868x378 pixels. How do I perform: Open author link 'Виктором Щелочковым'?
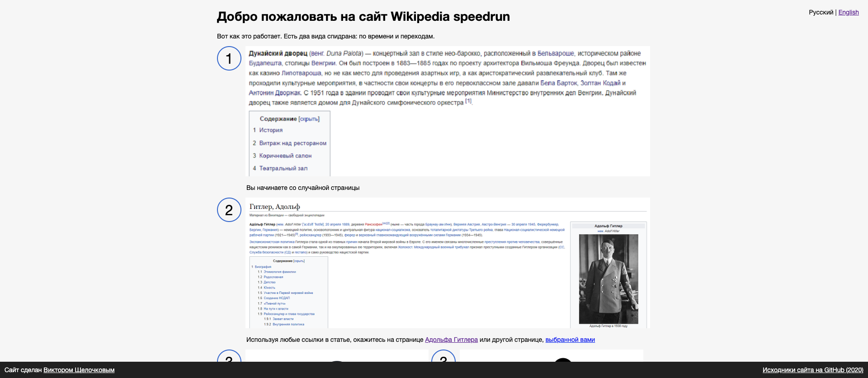[x=79, y=370]
